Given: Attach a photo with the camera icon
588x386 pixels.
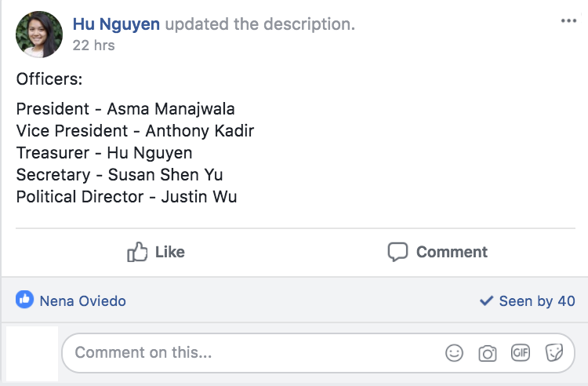Looking at the screenshot, I should (x=488, y=353).
